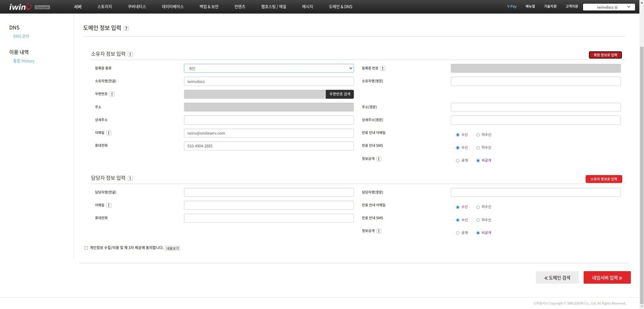Open the 쿠버네티스 menu
The height and width of the screenshot is (309, 644).
tap(137, 6)
